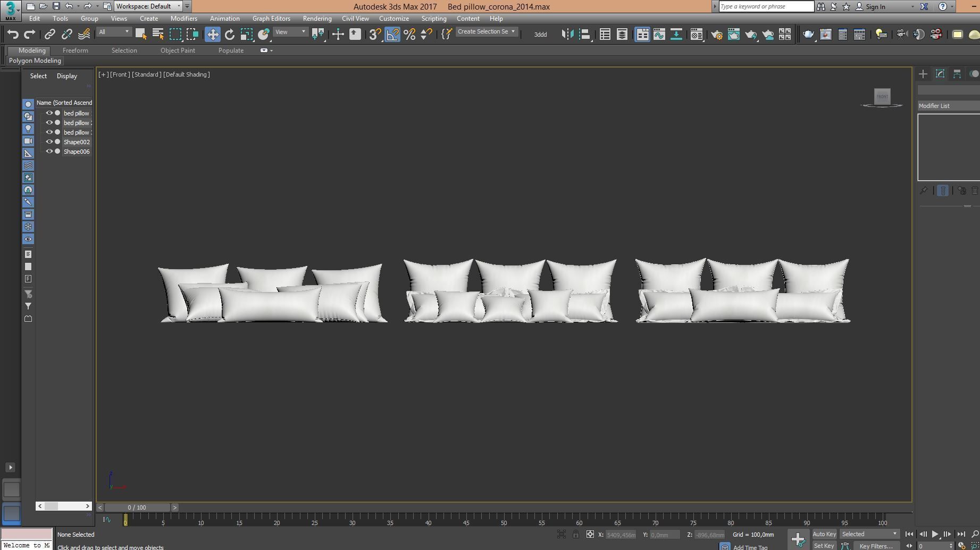Click the Select Object arrow tool
Viewport: 980px width, 550px height.
[x=141, y=35]
